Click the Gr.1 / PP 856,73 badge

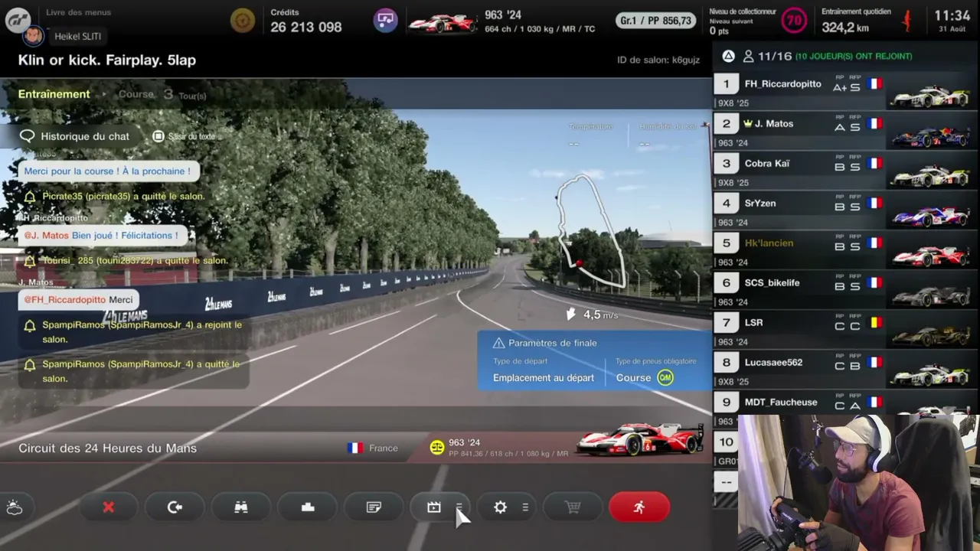click(x=656, y=21)
